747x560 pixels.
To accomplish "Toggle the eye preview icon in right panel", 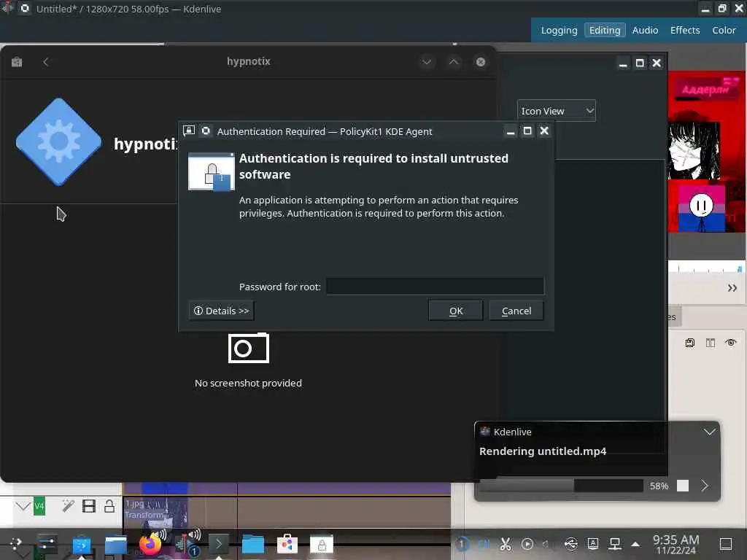I will point(731,343).
